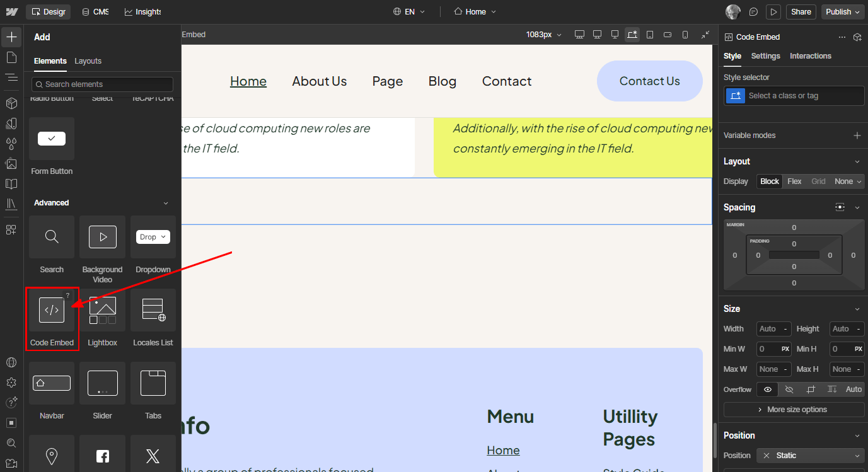Toggle the spacing linked-sides icon
Screen dimensions: 868x472
pos(840,207)
